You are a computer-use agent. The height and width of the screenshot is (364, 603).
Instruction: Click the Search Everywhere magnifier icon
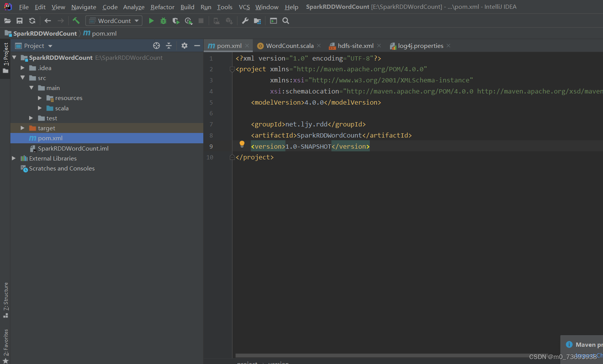pyautogui.click(x=286, y=21)
